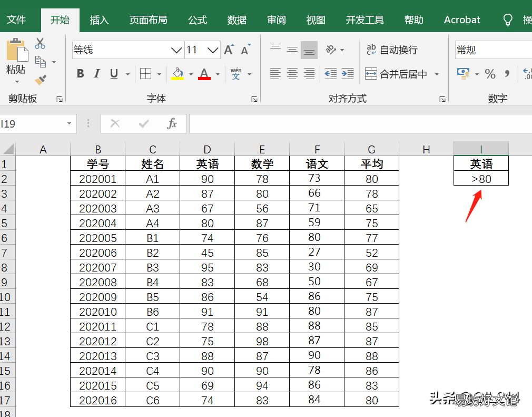532x417 pixels.
Task: Switch to the 页面布局 tab
Action: pos(148,20)
